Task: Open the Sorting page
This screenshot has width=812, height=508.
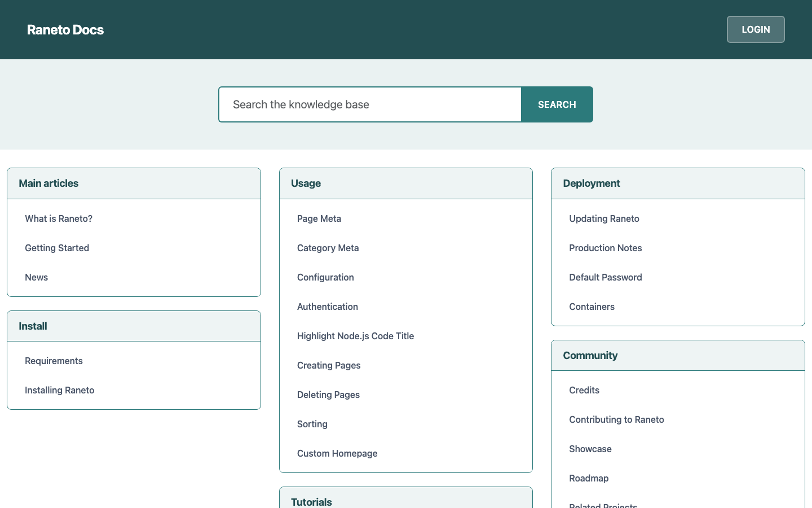Action: (x=312, y=424)
